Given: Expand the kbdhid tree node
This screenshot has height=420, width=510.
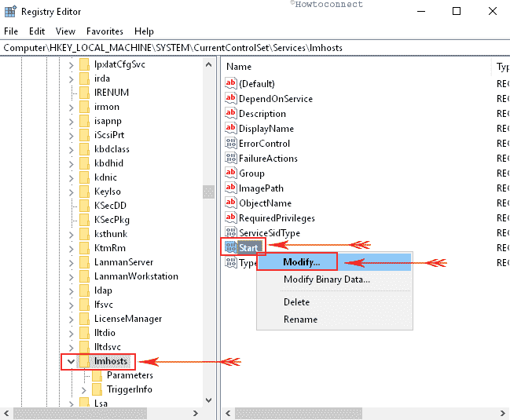Looking at the screenshot, I should 72,164.
